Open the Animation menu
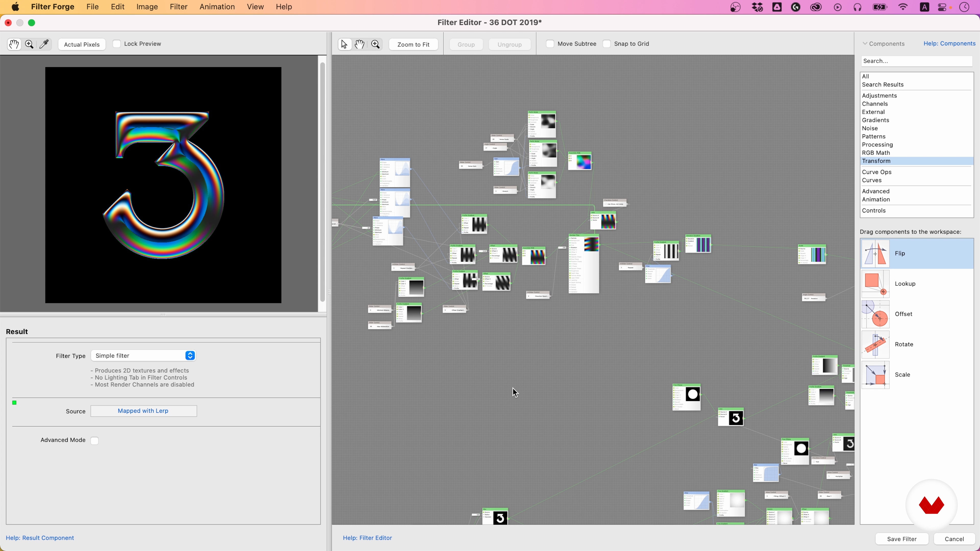This screenshot has width=980, height=551. coord(217,7)
